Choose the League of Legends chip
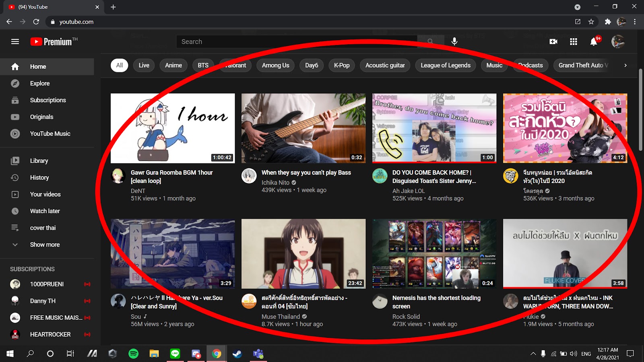Viewport: 644px width, 362px height. point(446,65)
